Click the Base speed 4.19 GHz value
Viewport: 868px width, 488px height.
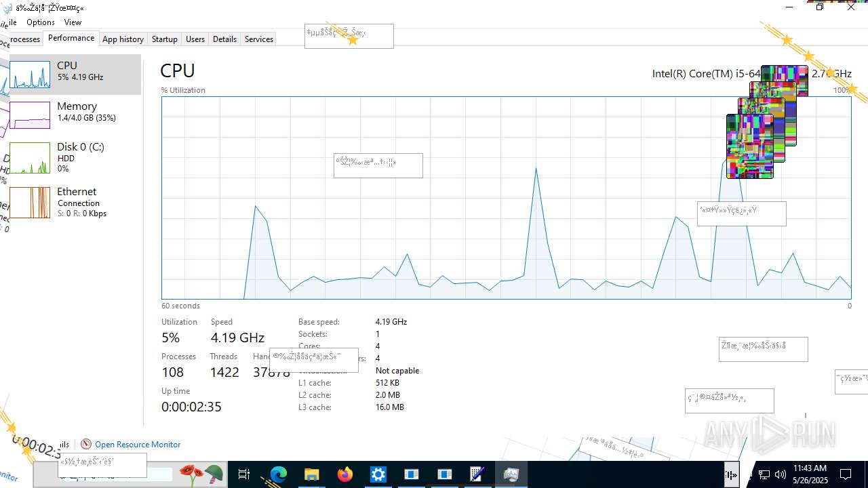tap(391, 322)
